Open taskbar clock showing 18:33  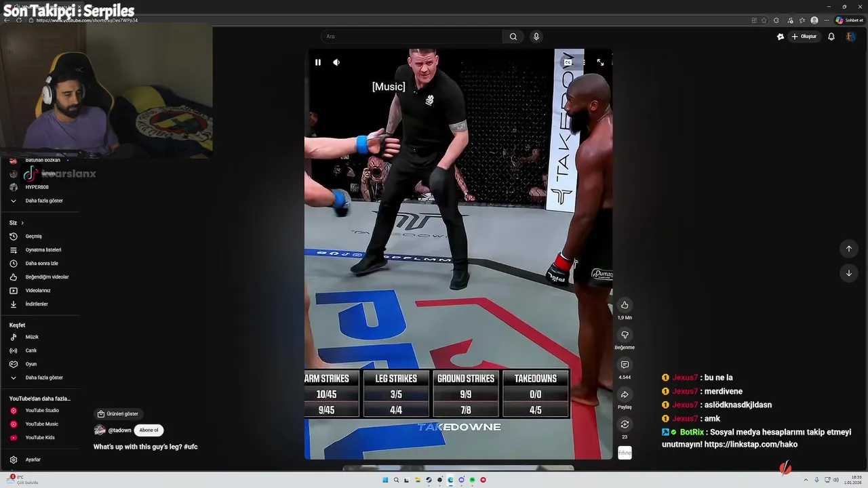pos(852,480)
